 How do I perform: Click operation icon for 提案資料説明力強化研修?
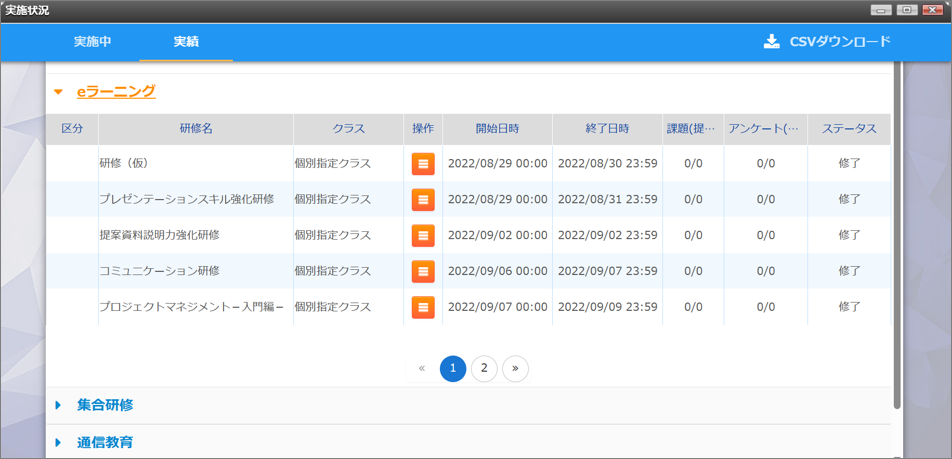(423, 235)
